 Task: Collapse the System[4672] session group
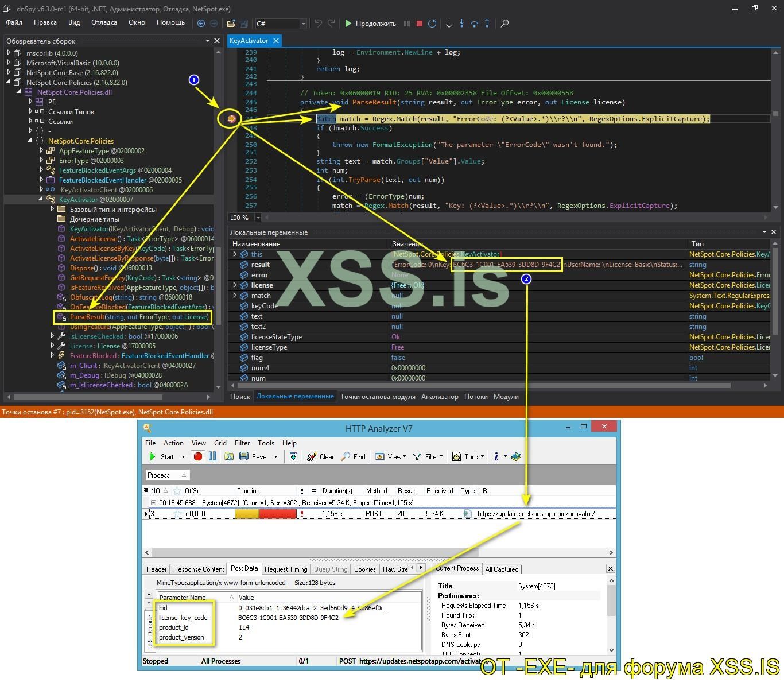pyautogui.click(x=153, y=503)
